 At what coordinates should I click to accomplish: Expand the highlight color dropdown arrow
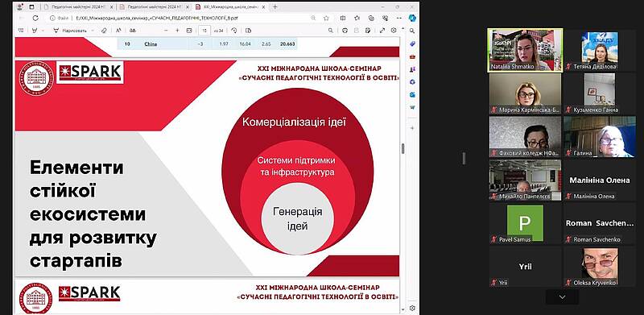(x=43, y=31)
